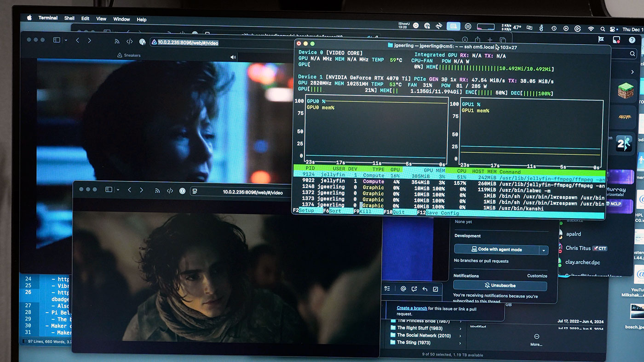The height and width of the screenshot is (362, 644).
Task: Click the @ mention icon in GitHub's comment toolbar
Action: [403, 288]
